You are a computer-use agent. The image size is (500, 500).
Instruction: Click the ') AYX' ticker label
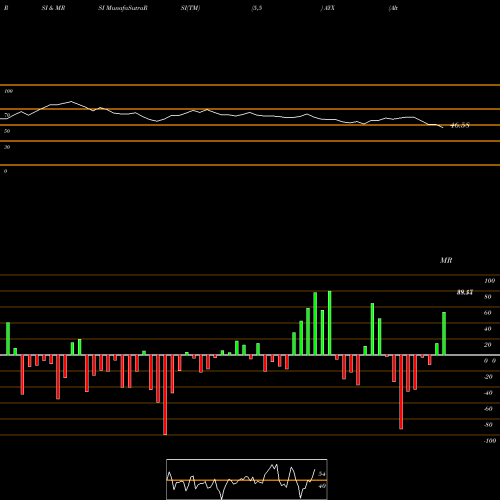[x=327, y=8]
